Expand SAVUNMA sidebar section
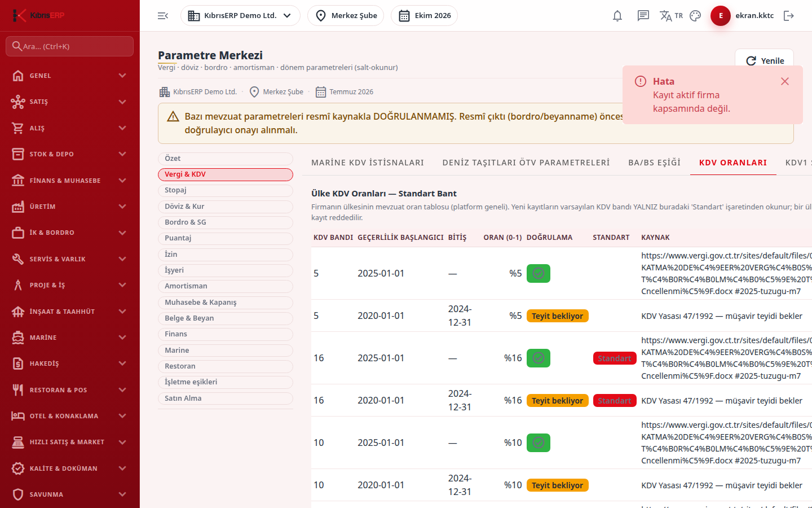Screen dimensions: 812x508 pos(70,494)
